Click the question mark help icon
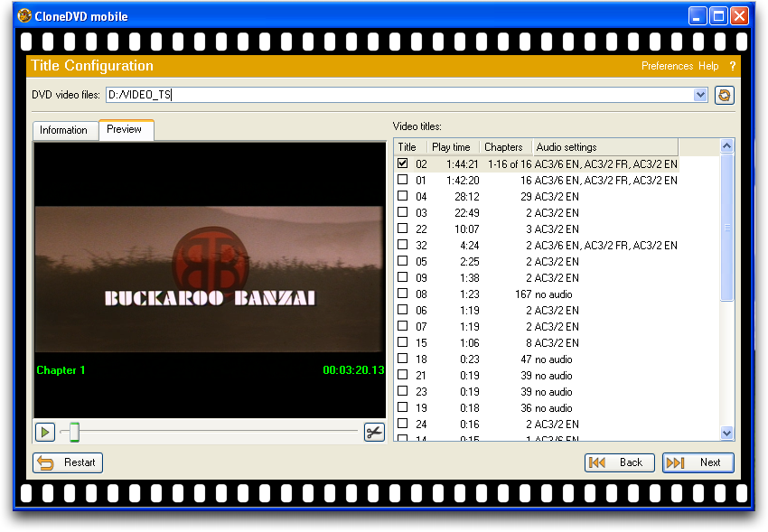Viewport: 768px width, 532px height. 733,66
